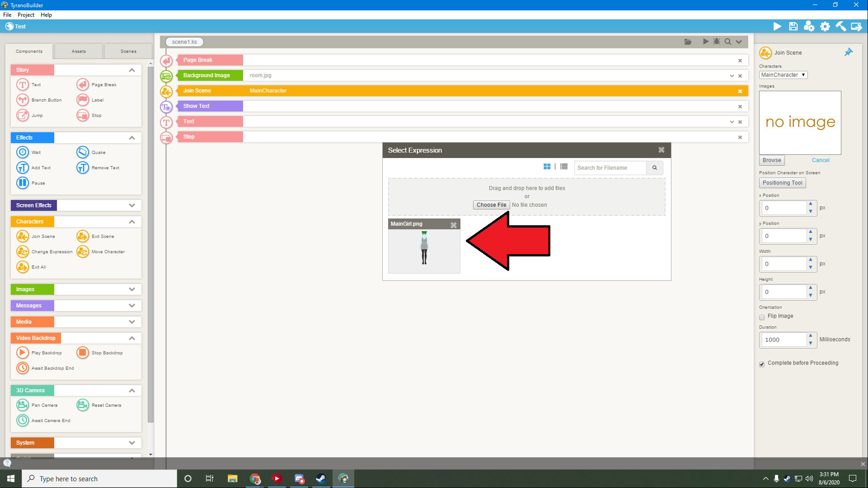Viewport: 868px width, 488px height.
Task: Open the MainCharacter characters dropdown
Action: tap(783, 75)
